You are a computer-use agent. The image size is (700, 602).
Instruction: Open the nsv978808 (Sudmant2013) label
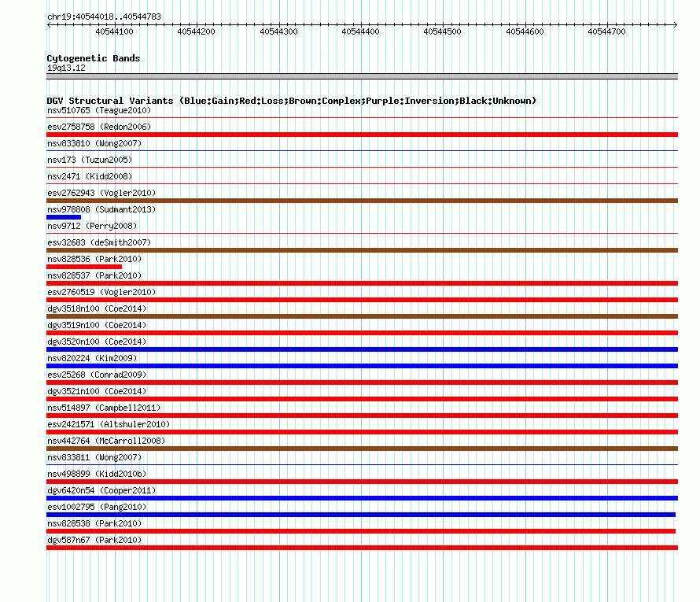point(101,209)
